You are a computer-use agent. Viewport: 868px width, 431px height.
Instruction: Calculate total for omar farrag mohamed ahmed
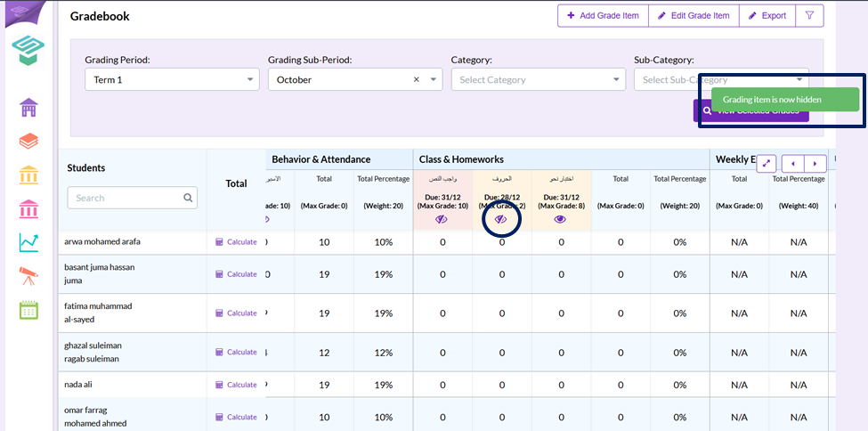click(237, 417)
